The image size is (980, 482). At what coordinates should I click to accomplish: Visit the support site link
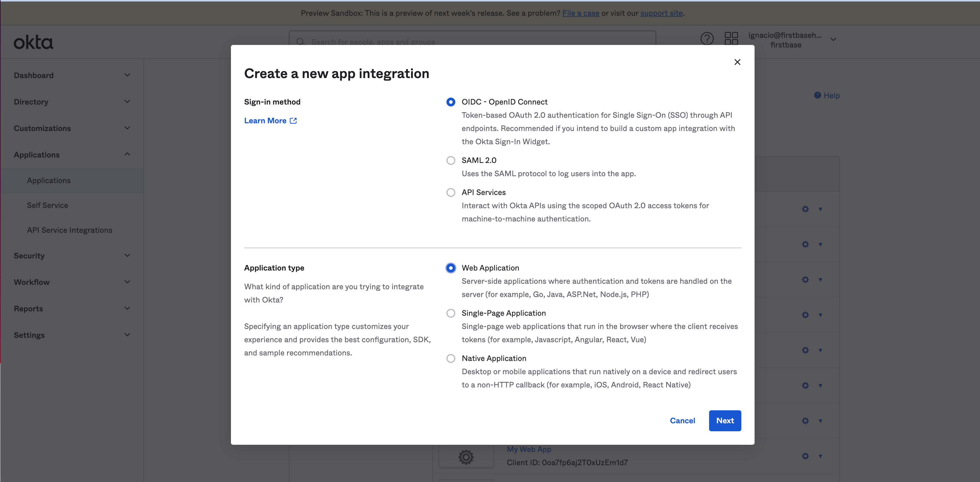point(661,13)
